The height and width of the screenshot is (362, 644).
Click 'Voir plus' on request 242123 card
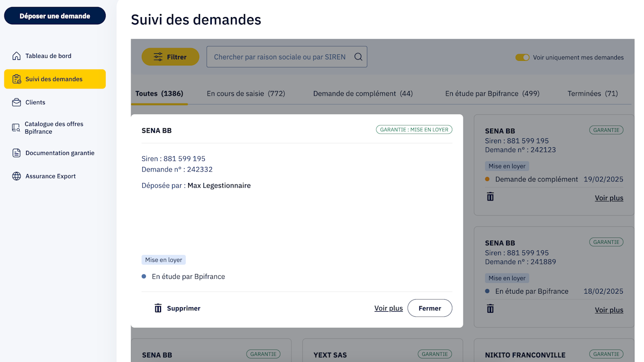[x=609, y=198]
